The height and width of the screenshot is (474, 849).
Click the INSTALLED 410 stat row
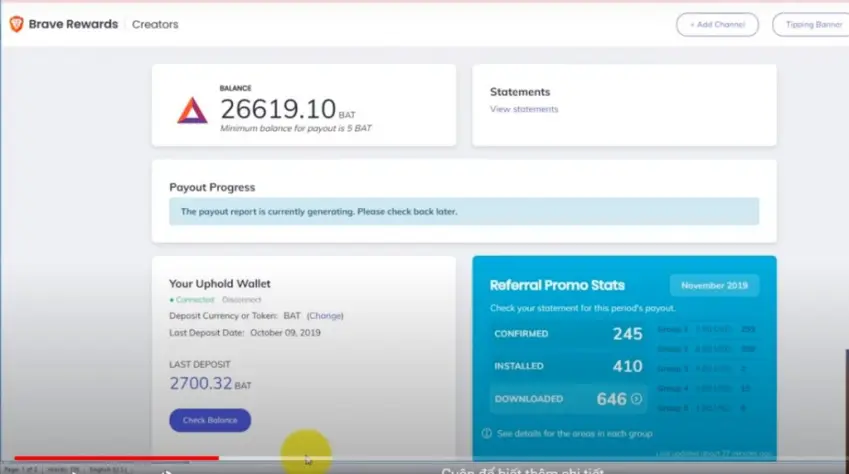(569, 366)
